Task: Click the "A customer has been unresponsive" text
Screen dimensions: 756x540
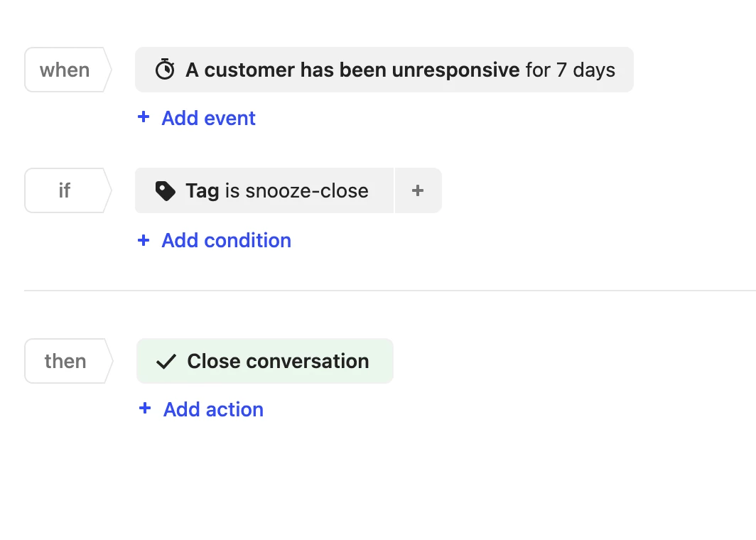Action: (x=352, y=70)
